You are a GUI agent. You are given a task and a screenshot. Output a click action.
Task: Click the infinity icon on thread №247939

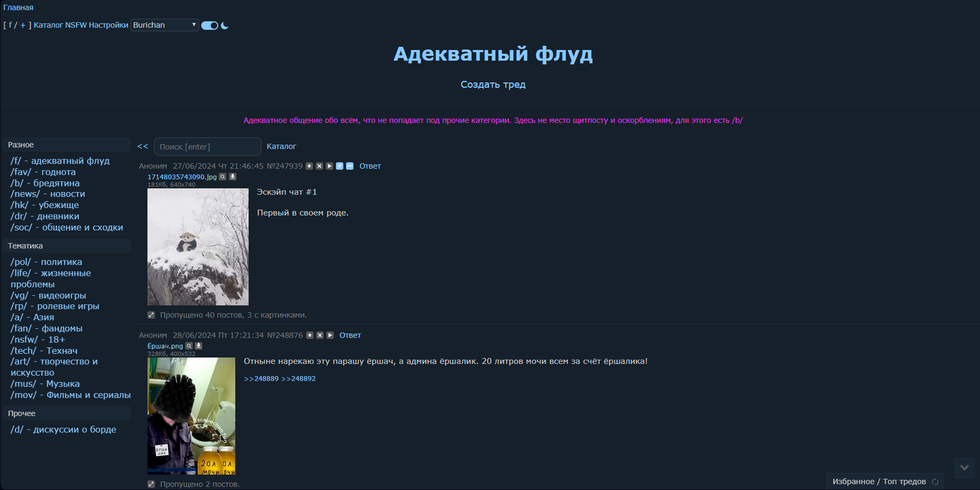coord(350,166)
